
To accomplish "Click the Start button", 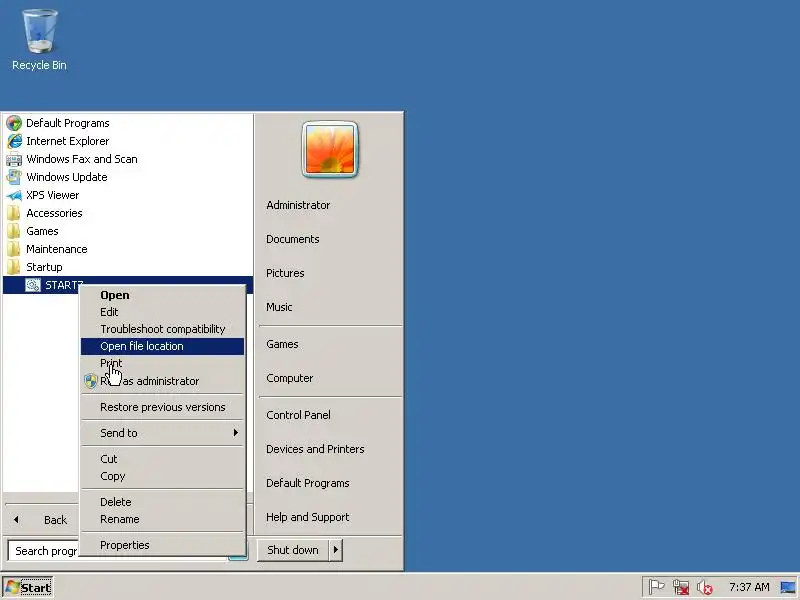I will (28, 588).
